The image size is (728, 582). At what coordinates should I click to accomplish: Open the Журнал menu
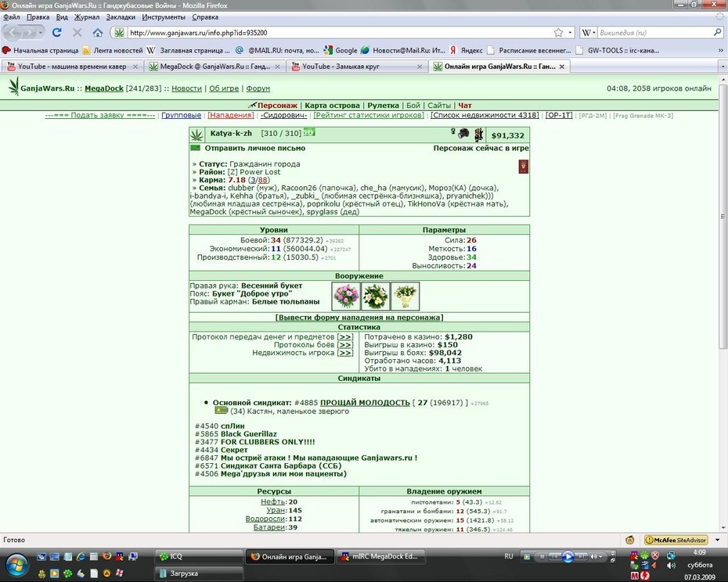pos(87,17)
